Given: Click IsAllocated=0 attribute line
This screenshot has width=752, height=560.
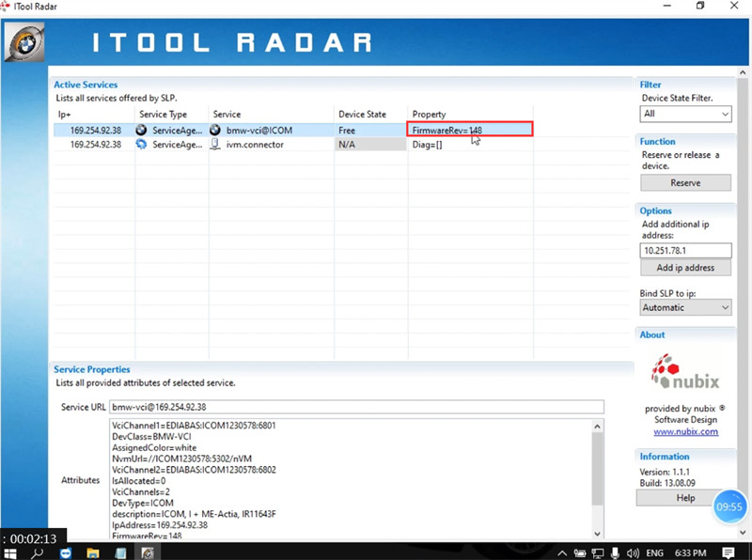Looking at the screenshot, I should point(138,480).
